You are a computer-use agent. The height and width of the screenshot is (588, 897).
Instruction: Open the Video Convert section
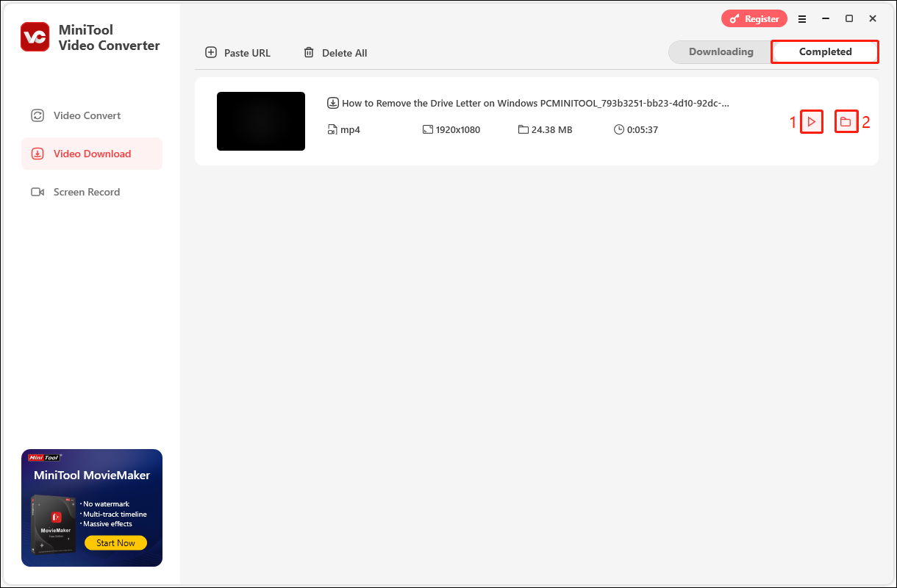tap(92, 115)
